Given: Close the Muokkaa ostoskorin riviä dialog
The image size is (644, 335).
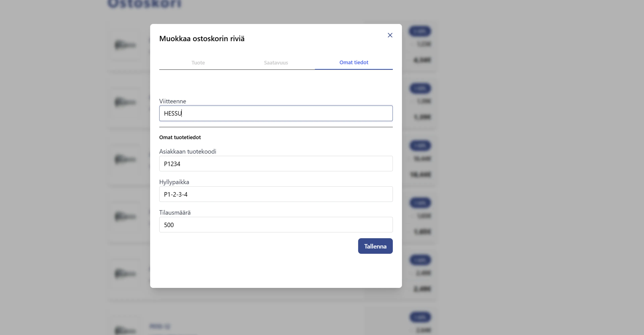Looking at the screenshot, I should pyautogui.click(x=390, y=35).
